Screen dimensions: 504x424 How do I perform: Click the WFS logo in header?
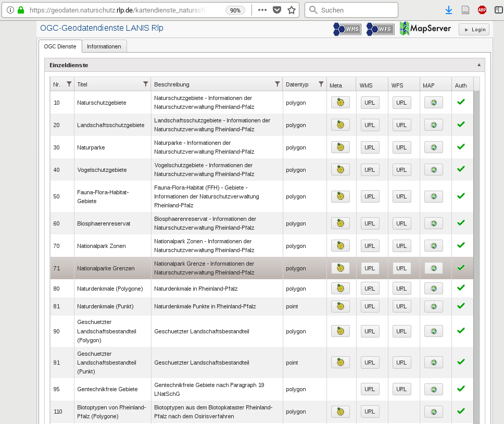click(x=380, y=29)
